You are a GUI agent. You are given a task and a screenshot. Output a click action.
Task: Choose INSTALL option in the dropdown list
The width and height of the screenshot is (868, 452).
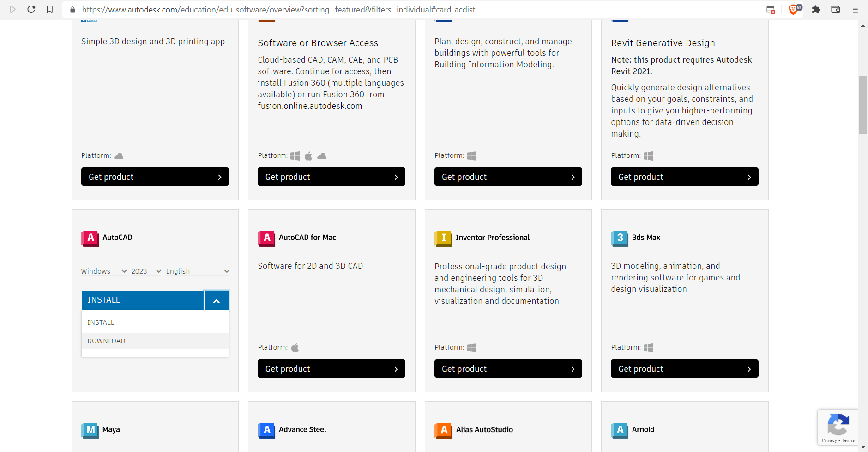[155, 322]
